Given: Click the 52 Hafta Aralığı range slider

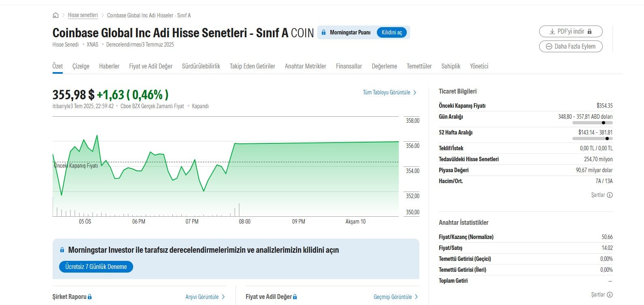Looking at the screenshot, I should point(593,139).
